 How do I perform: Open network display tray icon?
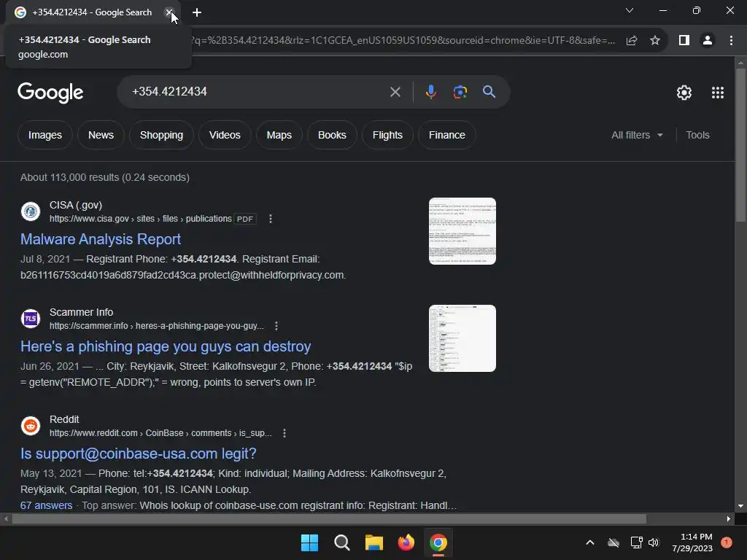coord(636,542)
